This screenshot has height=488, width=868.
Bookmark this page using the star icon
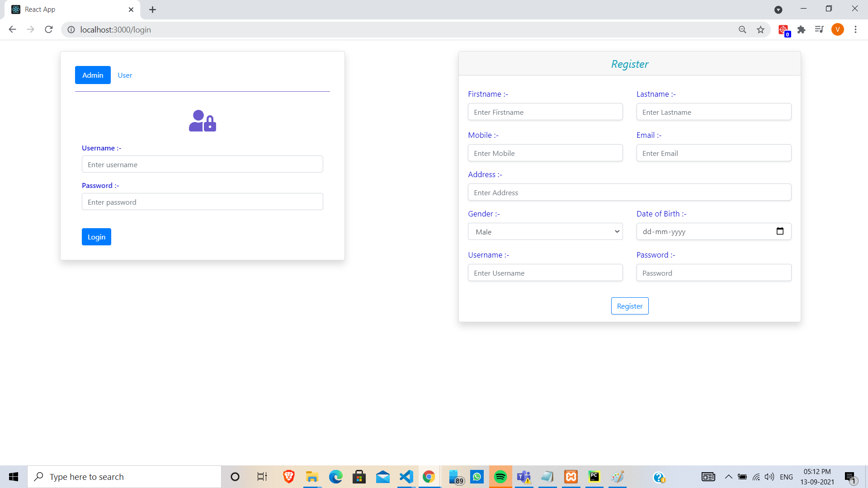[761, 29]
